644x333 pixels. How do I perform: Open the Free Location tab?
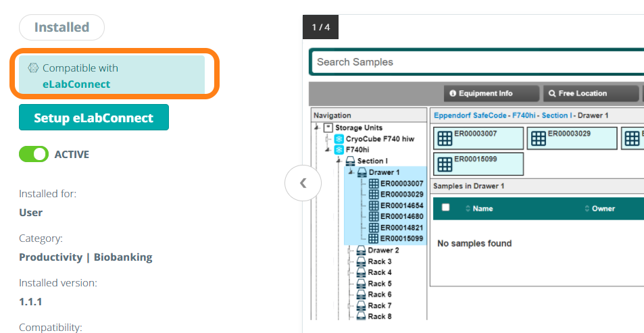(583, 93)
